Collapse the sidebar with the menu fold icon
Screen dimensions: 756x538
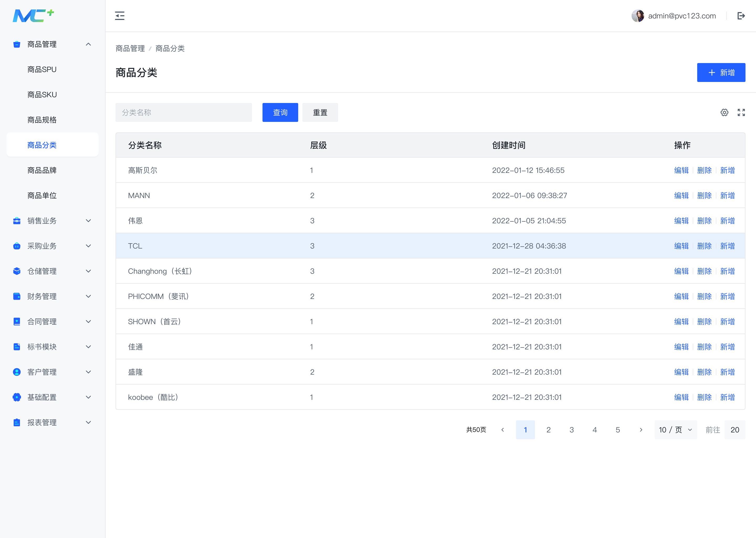click(119, 15)
